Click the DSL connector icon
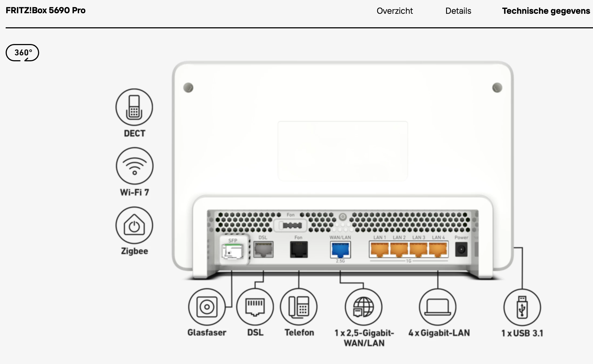Screen dimensions: 593x364 pos(255,307)
